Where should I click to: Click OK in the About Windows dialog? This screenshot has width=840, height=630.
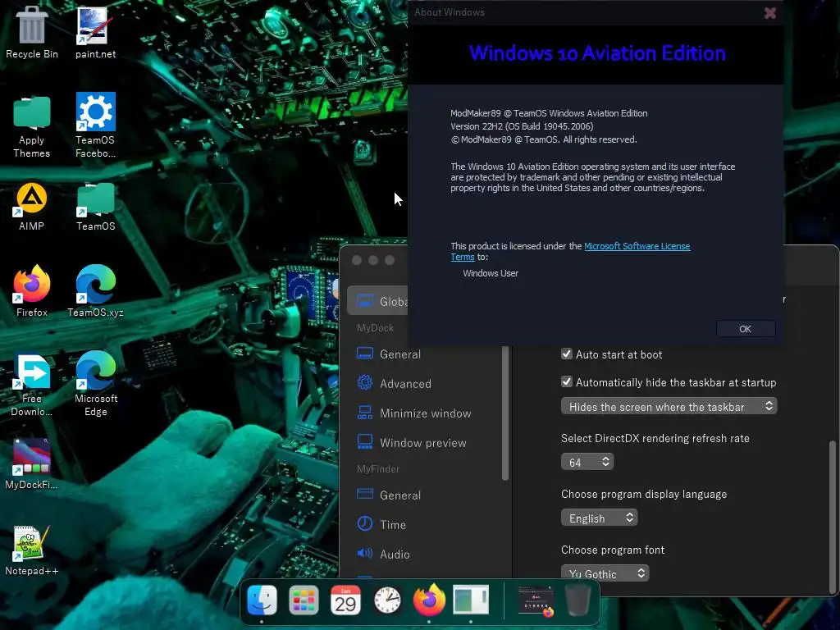[x=745, y=328]
